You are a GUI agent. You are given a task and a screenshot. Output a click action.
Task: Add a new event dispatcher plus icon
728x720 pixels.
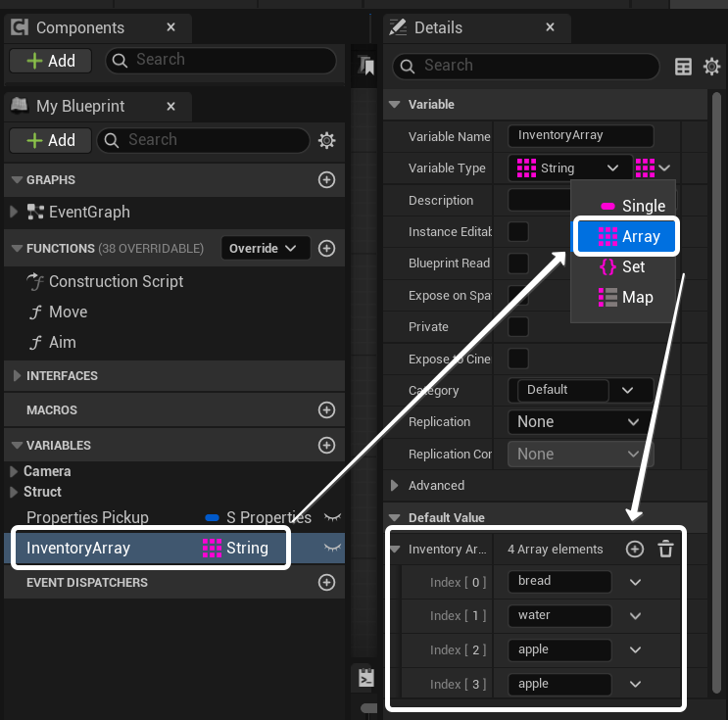coord(327,582)
